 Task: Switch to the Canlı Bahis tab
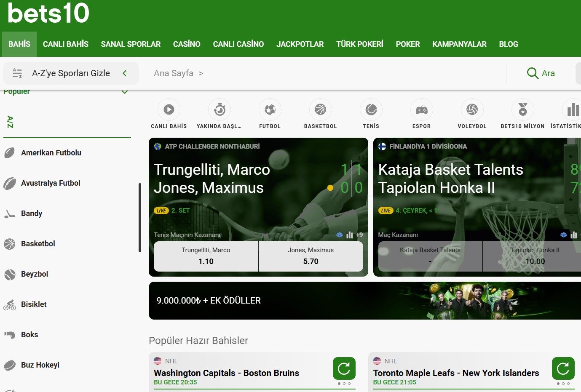point(66,44)
